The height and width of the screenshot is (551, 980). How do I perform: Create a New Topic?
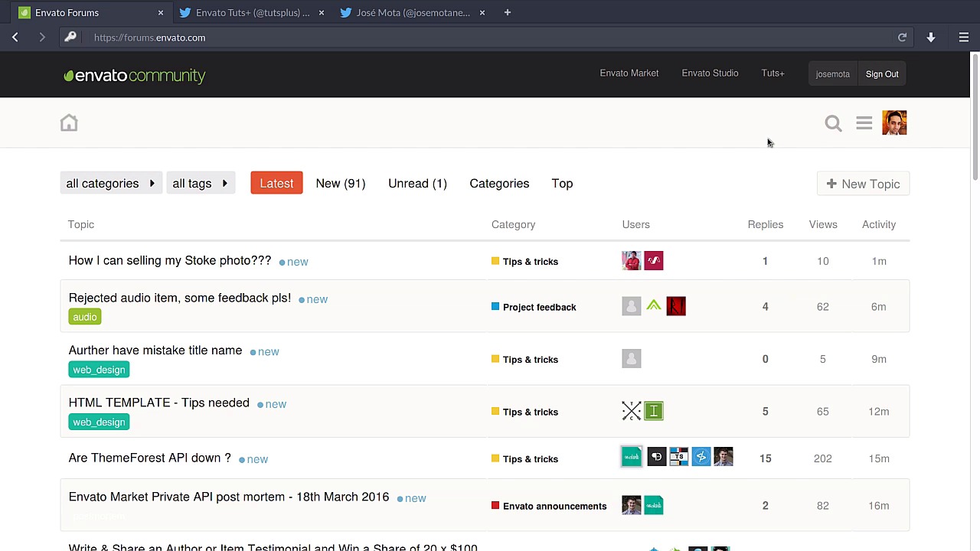863,184
